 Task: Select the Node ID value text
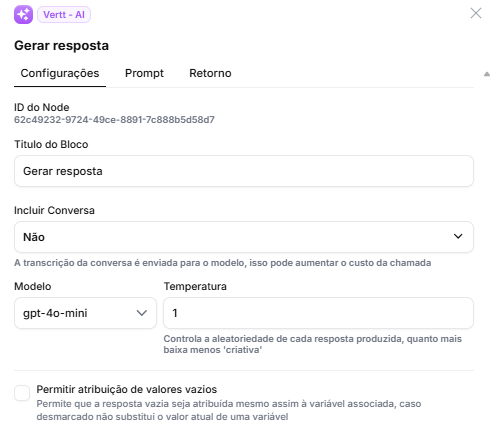(114, 120)
